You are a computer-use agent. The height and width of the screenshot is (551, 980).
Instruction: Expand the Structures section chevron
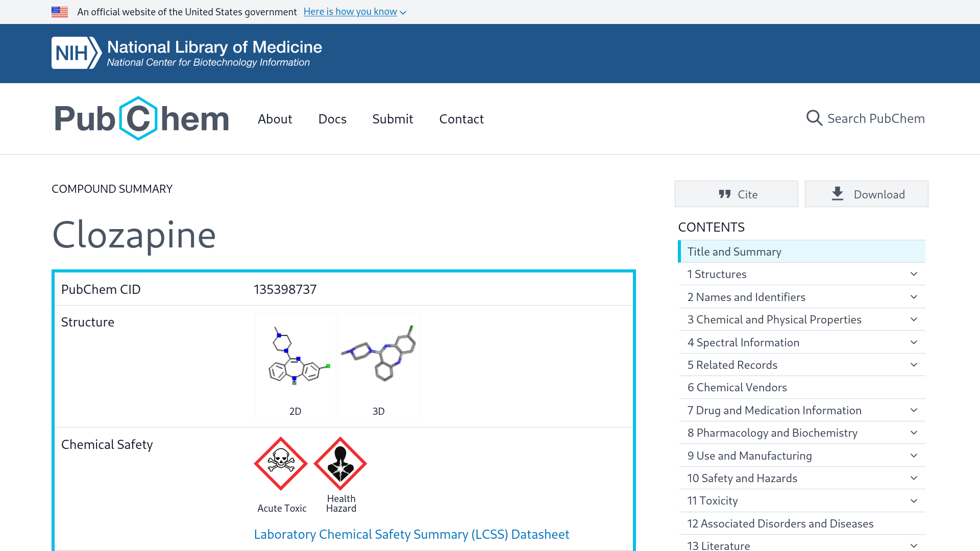(x=914, y=274)
